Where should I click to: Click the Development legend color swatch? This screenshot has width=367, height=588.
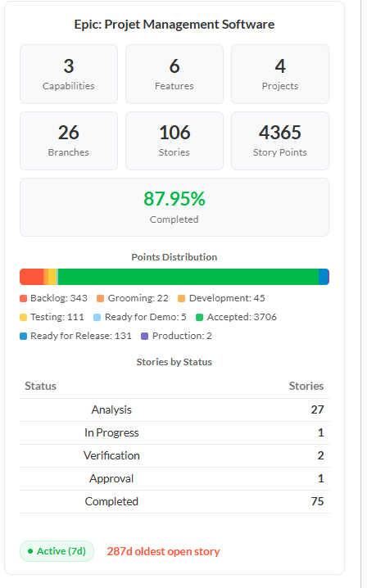coord(181,298)
